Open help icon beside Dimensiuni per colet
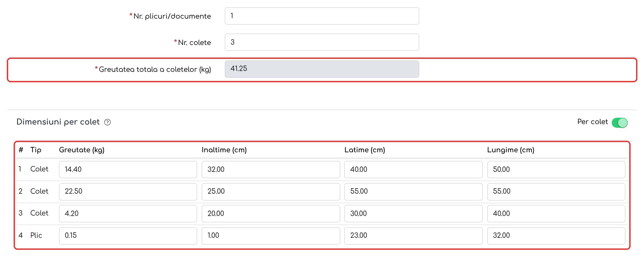Viewport: 644px width, 263px height. tap(107, 122)
